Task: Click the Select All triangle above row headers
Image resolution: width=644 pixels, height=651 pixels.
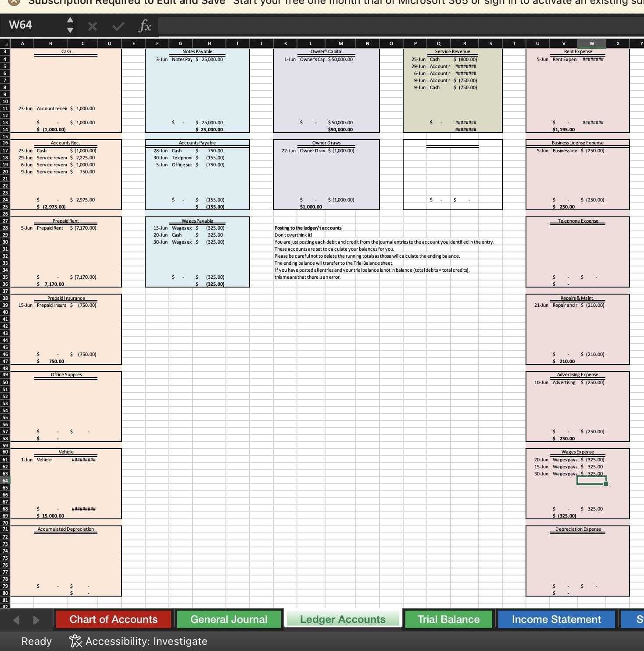Action: [x=6, y=43]
